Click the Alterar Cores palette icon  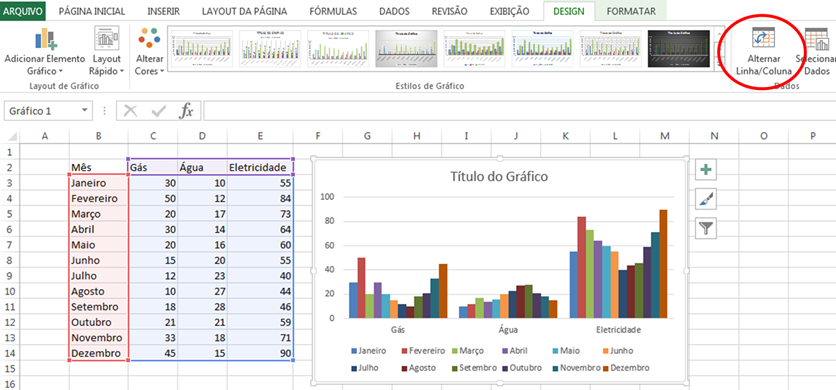click(x=149, y=38)
